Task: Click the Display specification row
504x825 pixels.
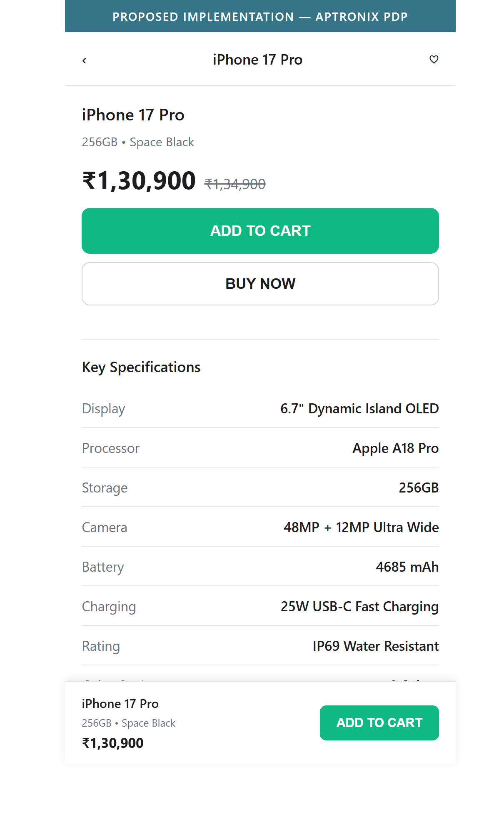Action: [x=260, y=409]
